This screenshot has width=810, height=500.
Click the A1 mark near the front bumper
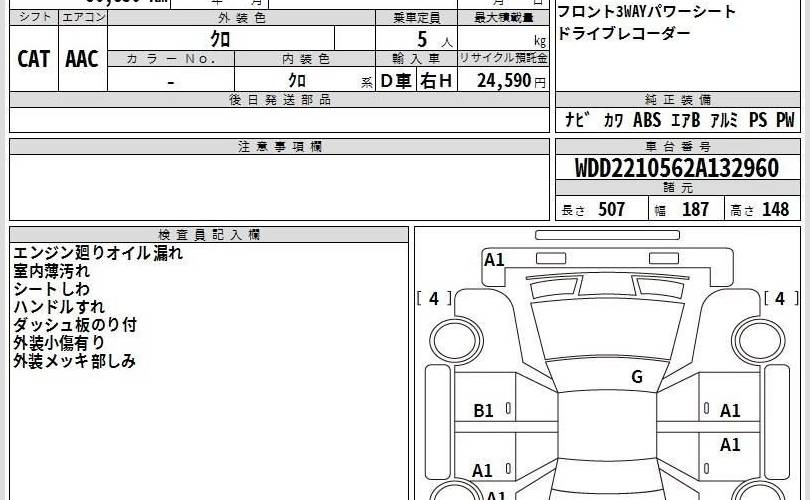click(x=494, y=260)
